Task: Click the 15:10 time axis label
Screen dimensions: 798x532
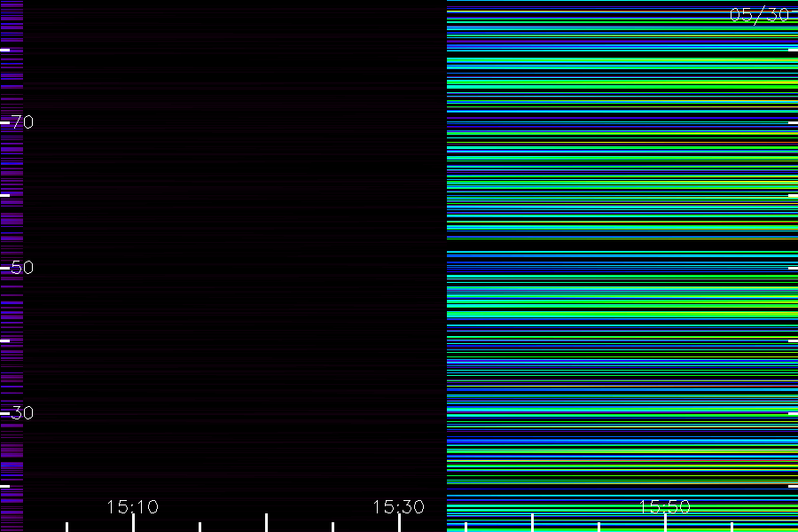Action: point(133,506)
